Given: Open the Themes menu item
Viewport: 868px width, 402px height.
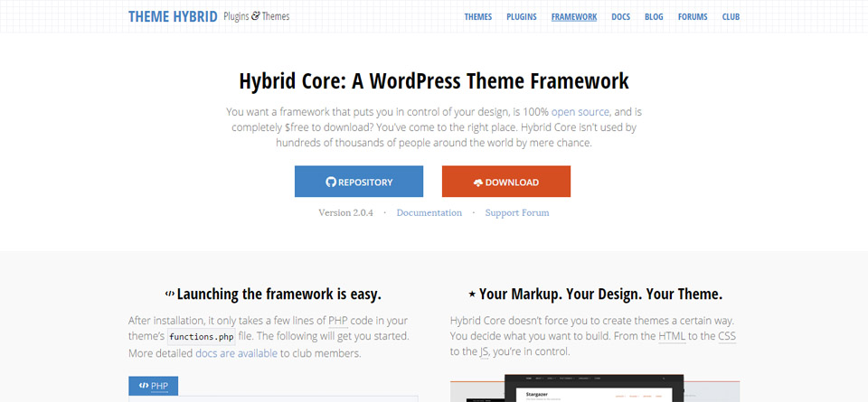Looking at the screenshot, I should click(x=477, y=16).
